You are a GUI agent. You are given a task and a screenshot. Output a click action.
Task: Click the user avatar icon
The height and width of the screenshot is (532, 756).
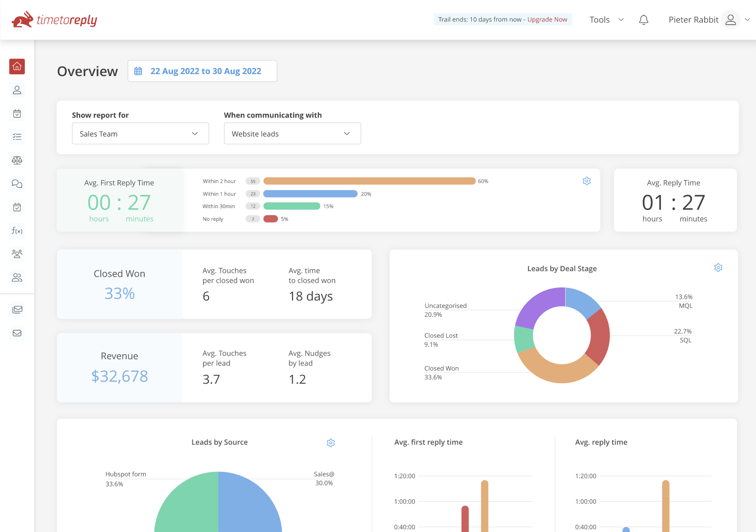coord(731,20)
